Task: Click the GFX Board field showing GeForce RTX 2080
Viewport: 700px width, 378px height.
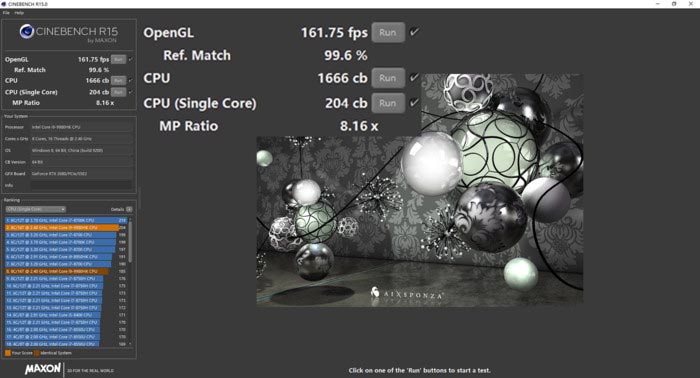Action: [x=81, y=174]
